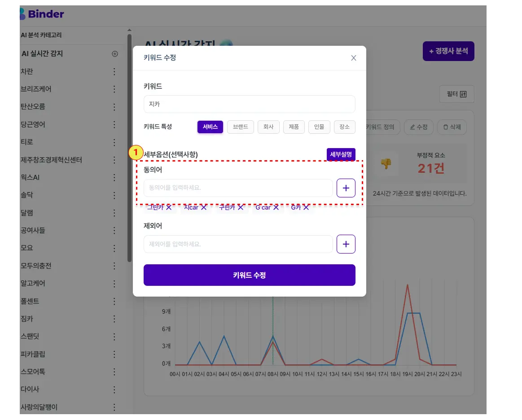Click the 세부설명 button
Image resolution: width=522 pixels, height=420 pixels.
click(341, 154)
